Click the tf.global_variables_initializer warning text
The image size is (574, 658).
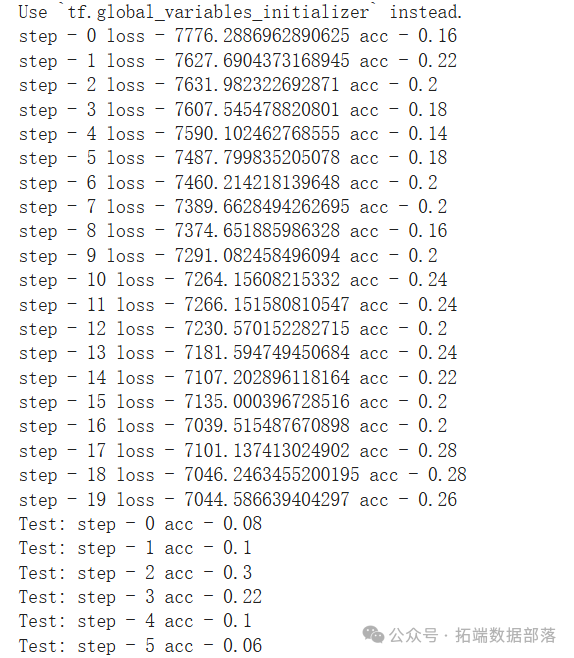coord(218,12)
